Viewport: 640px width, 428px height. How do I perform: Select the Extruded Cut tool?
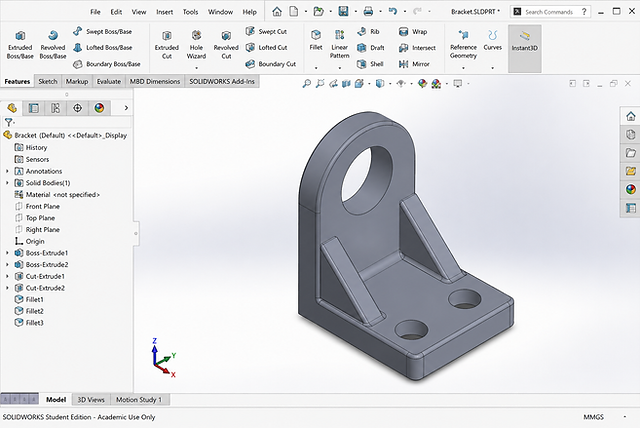tap(167, 45)
